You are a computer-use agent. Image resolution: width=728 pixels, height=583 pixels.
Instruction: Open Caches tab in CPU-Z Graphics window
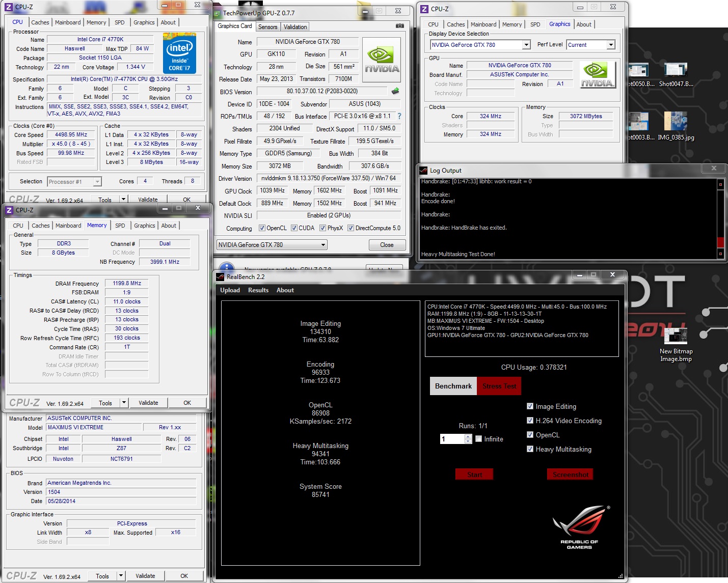click(x=456, y=24)
